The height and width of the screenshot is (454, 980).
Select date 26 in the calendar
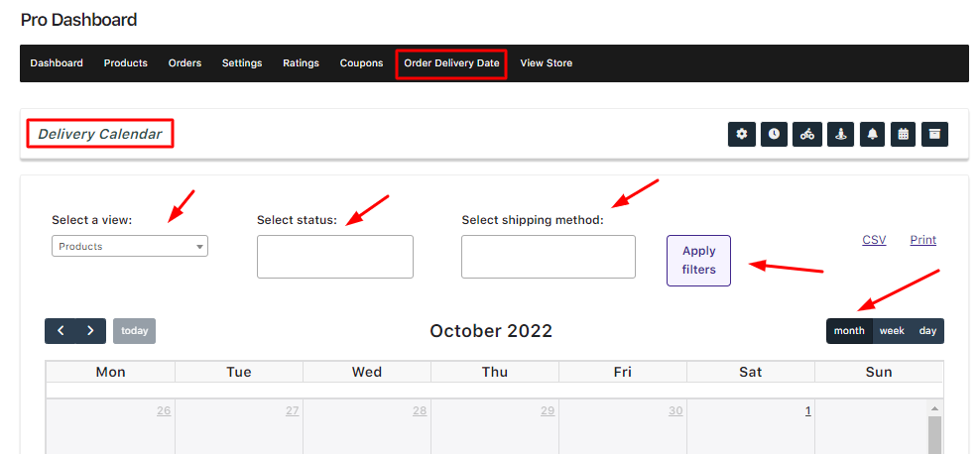pyautogui.click(x=164, y=411)
